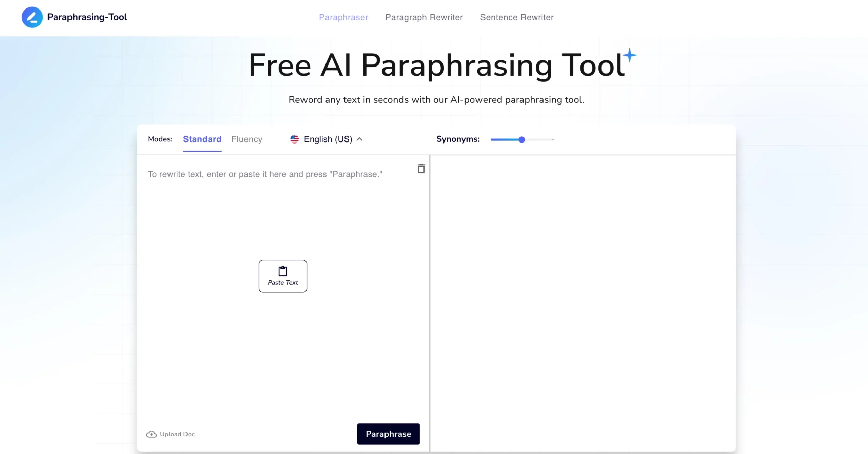Click the Free AI Paraphrasing Tool heading
The width and height of the screenshot is (868, 454).
tap(436, 65)
